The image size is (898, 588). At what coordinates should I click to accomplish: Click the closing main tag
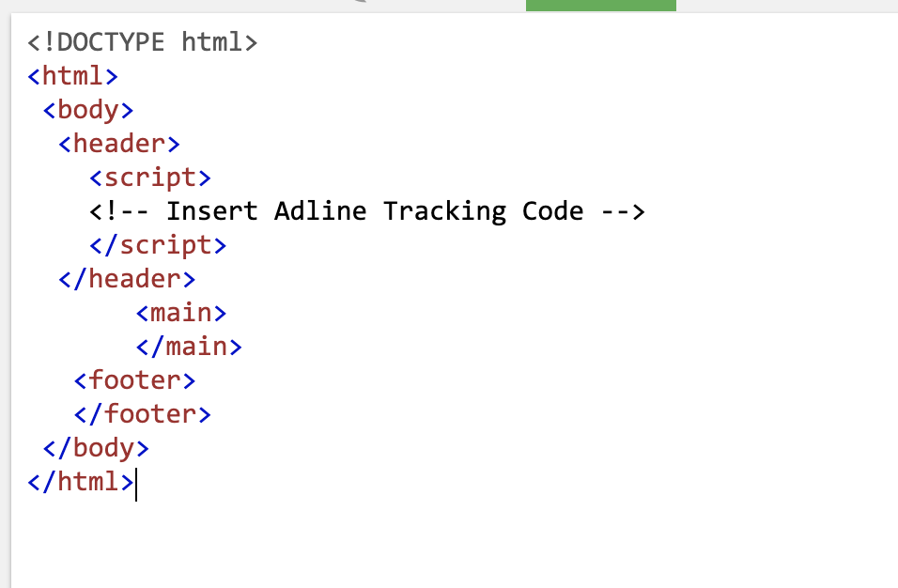pyautogui.click(x=189, y=347)
